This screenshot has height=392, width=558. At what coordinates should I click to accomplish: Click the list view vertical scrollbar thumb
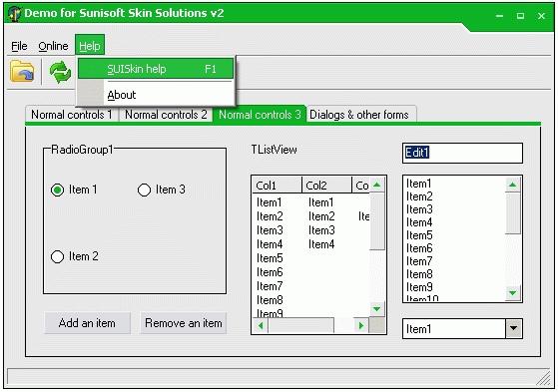pos(377,221)
